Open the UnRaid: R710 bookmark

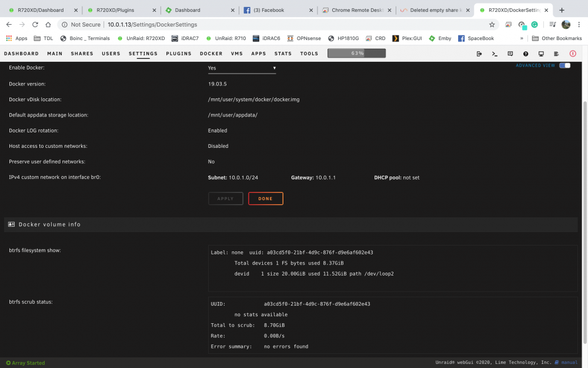tap(226, 38)
